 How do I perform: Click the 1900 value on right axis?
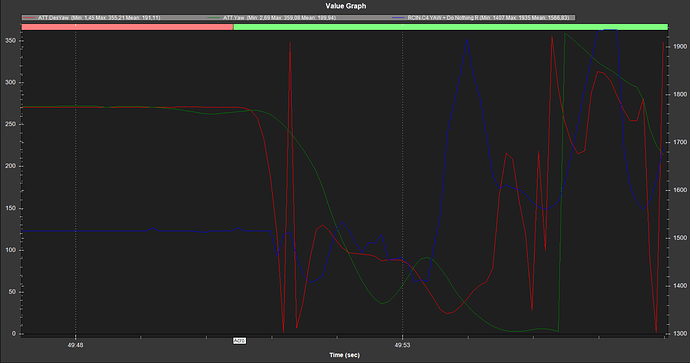coord(679,47)
